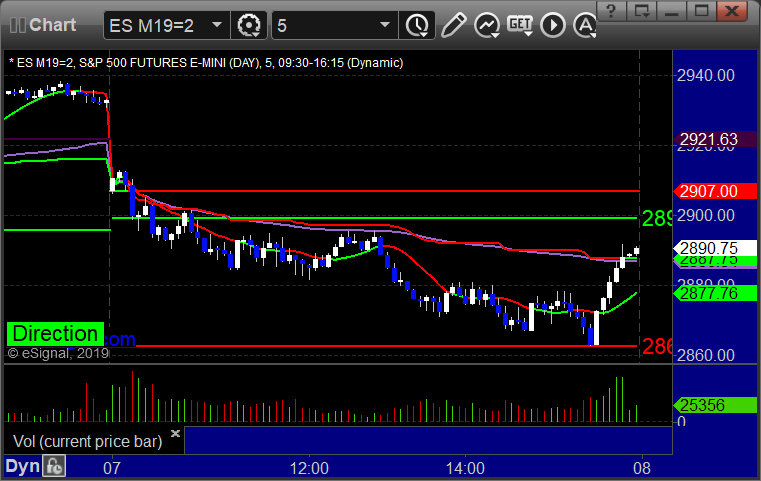Select the 25356 volume marker
Screen dimensions: 761x481
click(715, 405)
